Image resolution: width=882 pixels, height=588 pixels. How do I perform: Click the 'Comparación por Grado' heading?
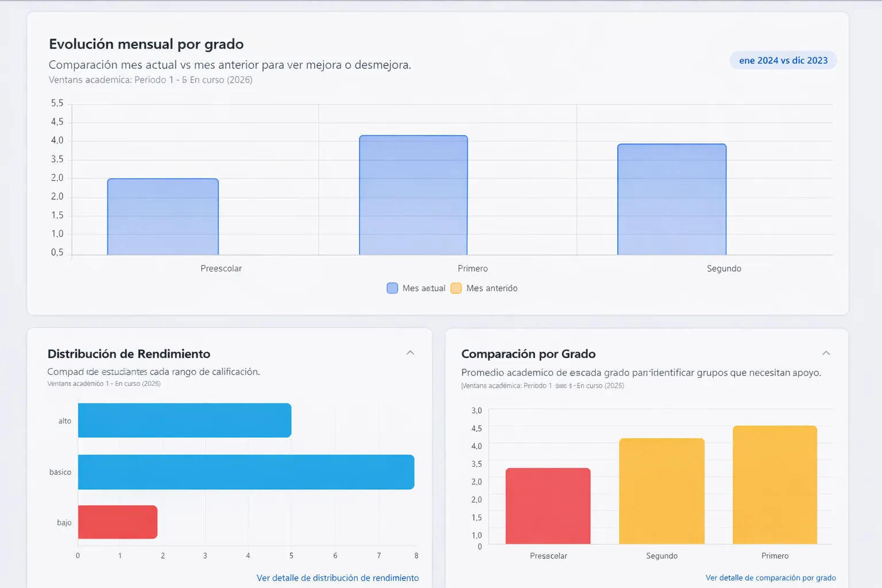pos(528,354)
